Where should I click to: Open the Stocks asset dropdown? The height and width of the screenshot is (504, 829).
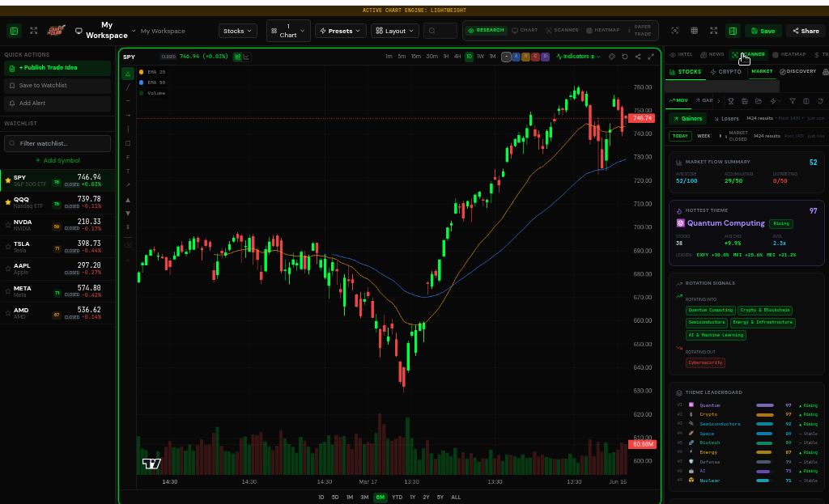(x=237, y=32)
